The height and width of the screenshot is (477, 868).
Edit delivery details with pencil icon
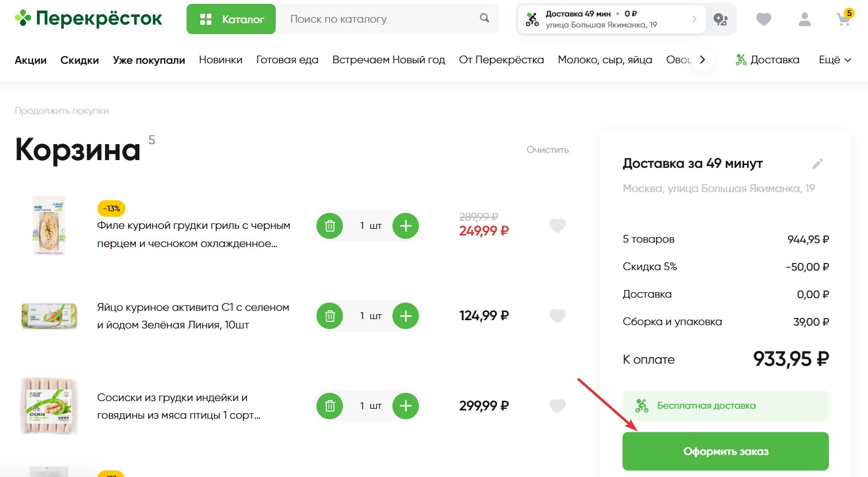tap(817, 163)
